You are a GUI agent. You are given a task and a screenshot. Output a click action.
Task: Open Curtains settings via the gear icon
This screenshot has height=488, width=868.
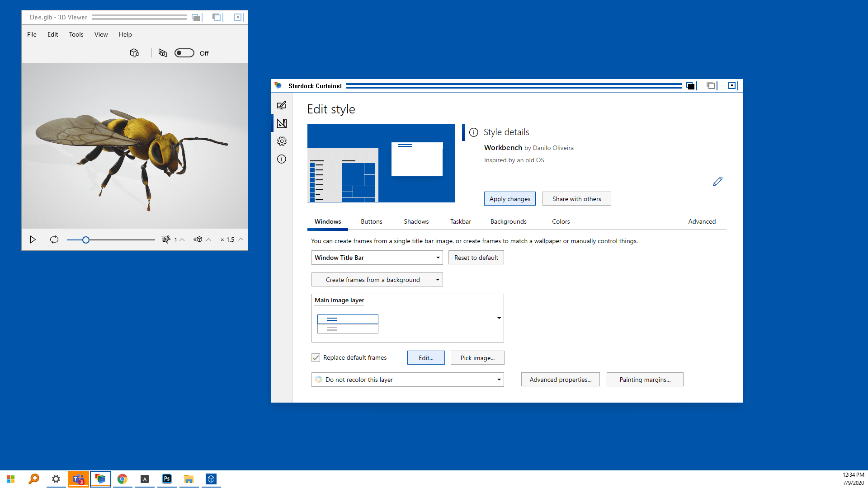[x=282, y=141]
